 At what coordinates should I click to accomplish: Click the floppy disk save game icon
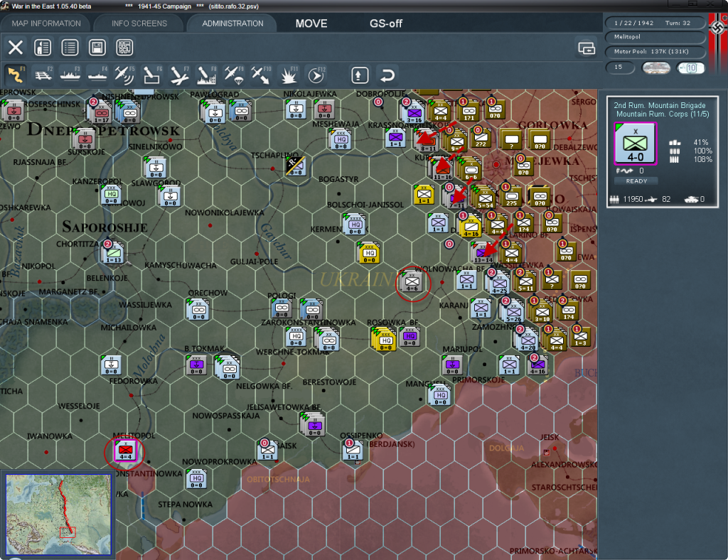coord(97,48)
